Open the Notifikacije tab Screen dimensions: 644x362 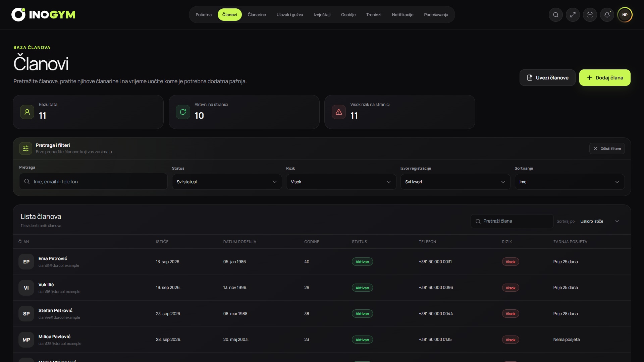click(x=402, y=15)
